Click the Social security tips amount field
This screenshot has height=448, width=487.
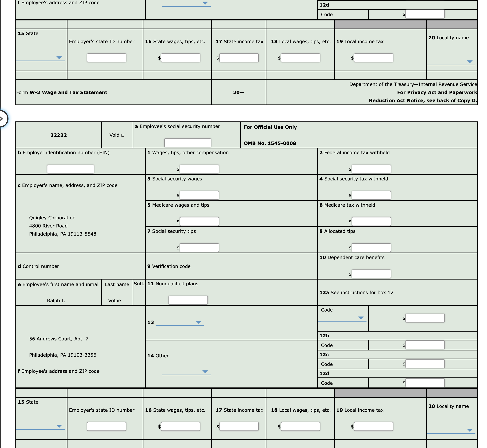pyautogui.click(x=199, y=248)
